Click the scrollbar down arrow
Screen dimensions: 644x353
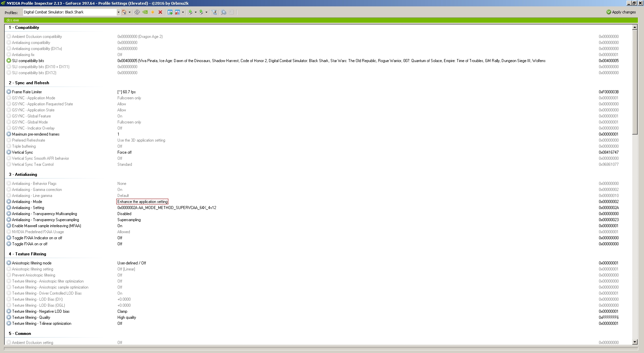tap(635, 342)
